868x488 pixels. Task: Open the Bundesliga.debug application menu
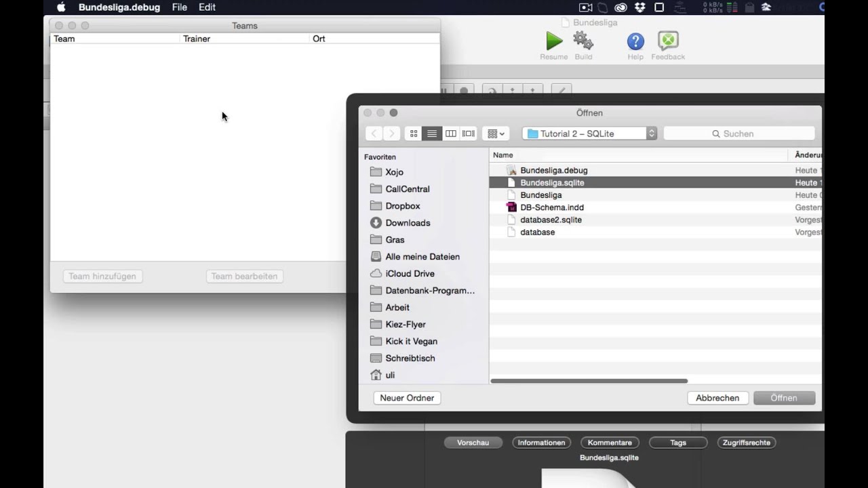[x=119, y=7]
